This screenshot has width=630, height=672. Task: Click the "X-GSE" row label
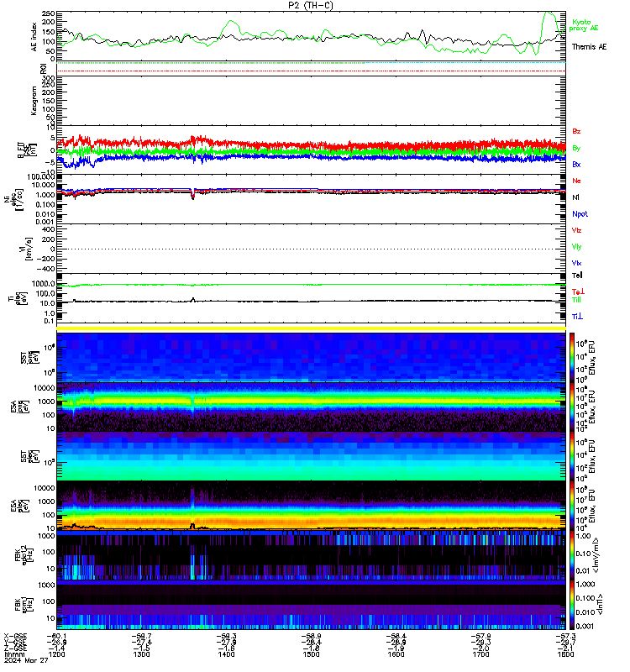coord(15,636)
